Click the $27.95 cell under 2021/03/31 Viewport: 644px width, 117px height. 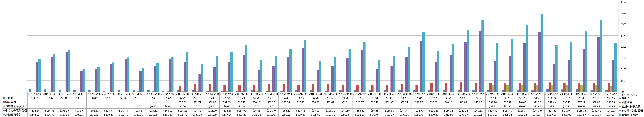tap(611, 106)
